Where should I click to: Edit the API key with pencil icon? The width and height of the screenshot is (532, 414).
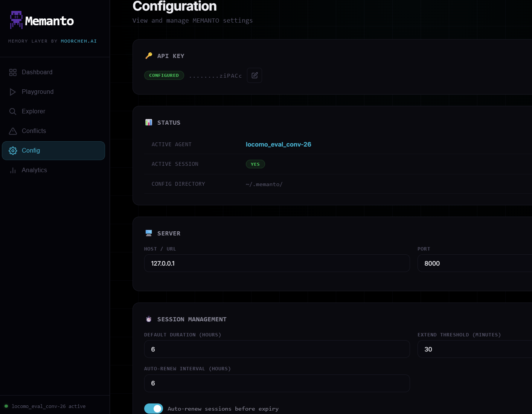[255, 75]
